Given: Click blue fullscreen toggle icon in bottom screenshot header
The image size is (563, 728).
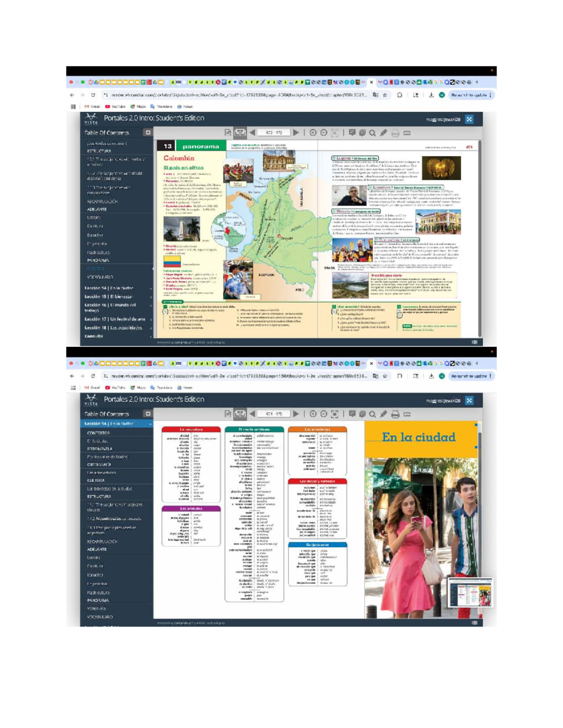Looking at the screenshot, I should tap(469, 400).
